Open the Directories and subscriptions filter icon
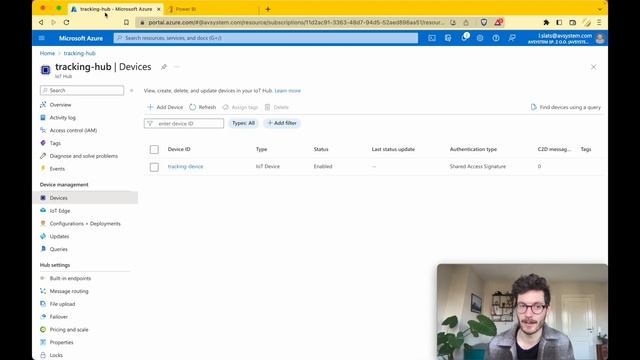This screenshot has height=360, width=640. click(x=448, y=38)
